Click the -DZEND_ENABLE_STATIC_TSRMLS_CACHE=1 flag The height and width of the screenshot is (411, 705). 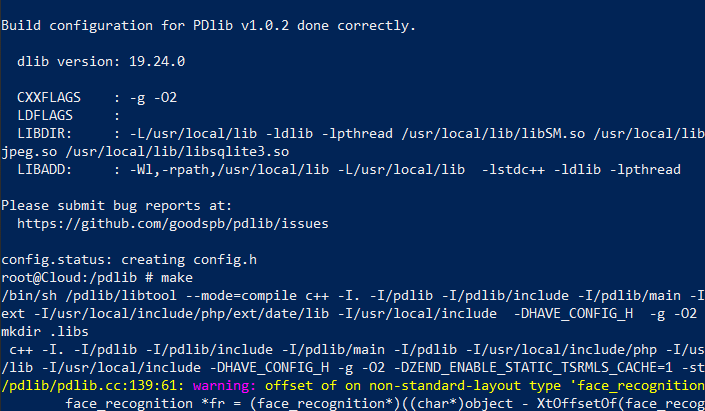coord(533,367)
